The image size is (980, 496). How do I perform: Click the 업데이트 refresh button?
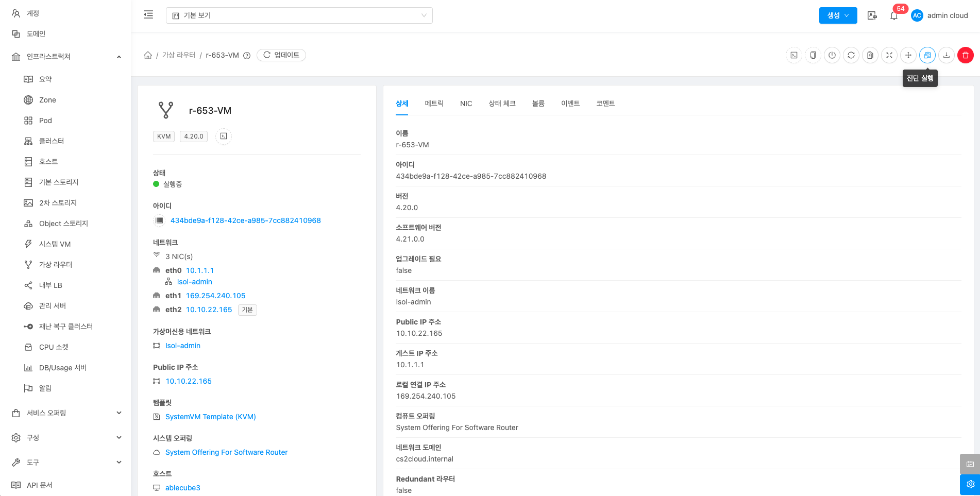281,55
